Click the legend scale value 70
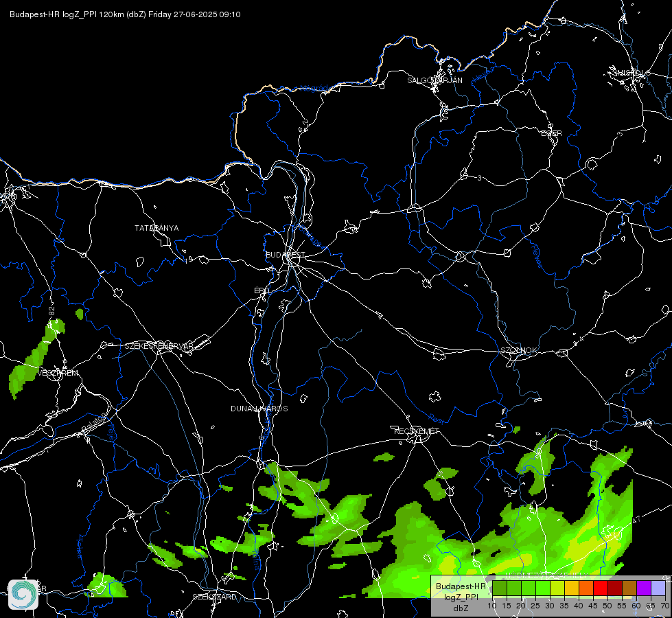The width and height of the screenshot is (672, 618). point(664,606)
